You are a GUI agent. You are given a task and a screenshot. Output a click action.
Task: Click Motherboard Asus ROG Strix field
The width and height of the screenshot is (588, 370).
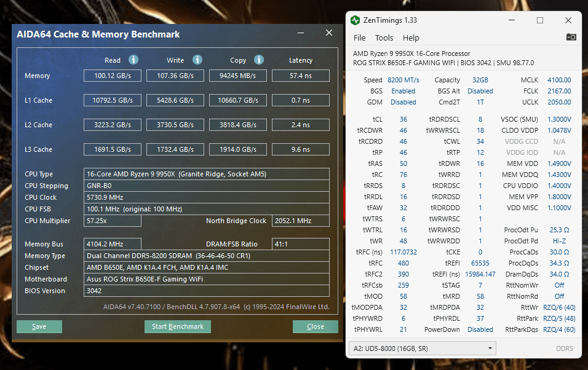[x=207, y=279]
